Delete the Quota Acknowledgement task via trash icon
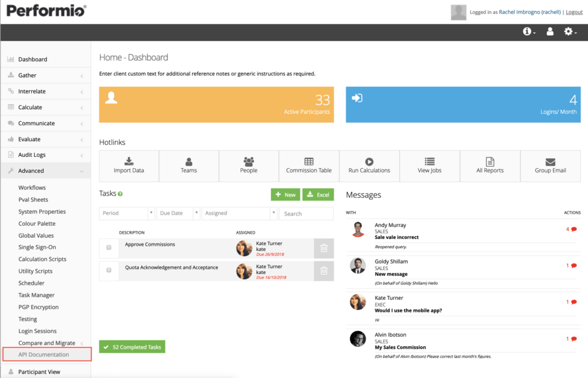This screenshot has width=588, height=378. click(324, 271)
